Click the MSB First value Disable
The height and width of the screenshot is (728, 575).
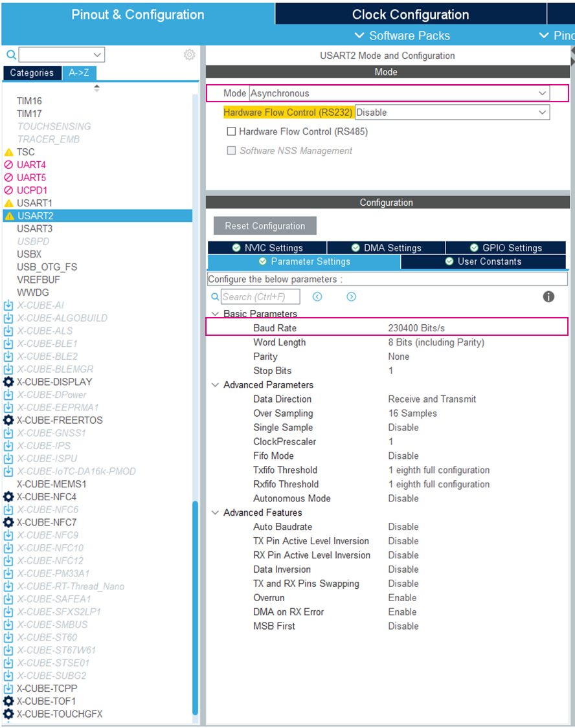(403, 626)
